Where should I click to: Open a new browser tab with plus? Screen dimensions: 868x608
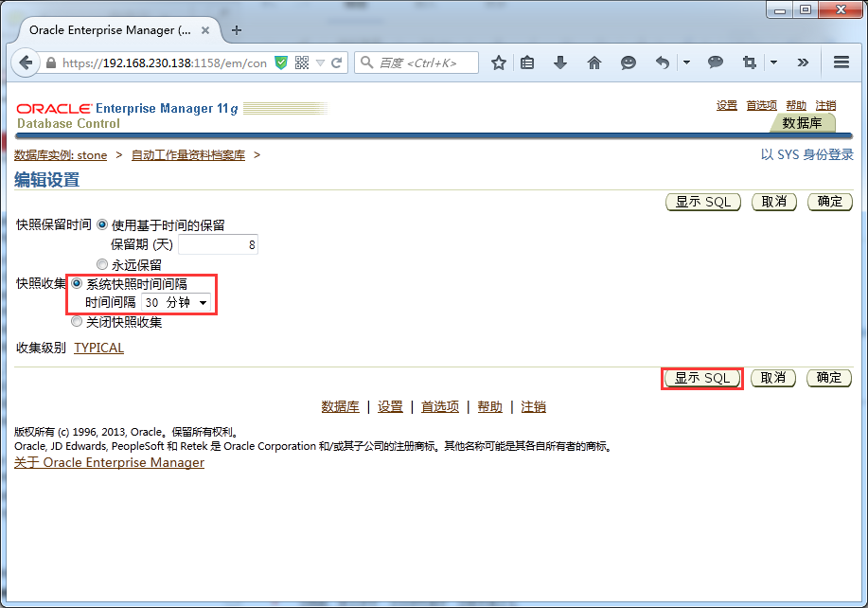tap(237, 30)
